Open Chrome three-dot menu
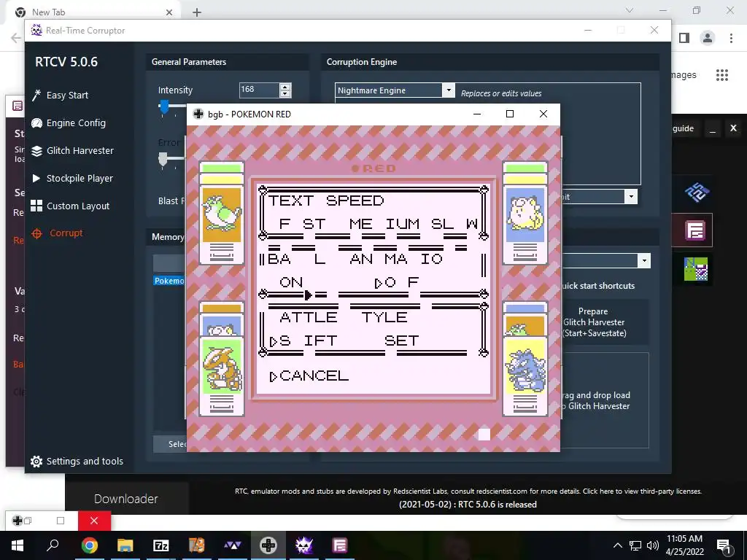Image resolution: width=747 pixels, height=560 pixels. click(x=731, y=38)
